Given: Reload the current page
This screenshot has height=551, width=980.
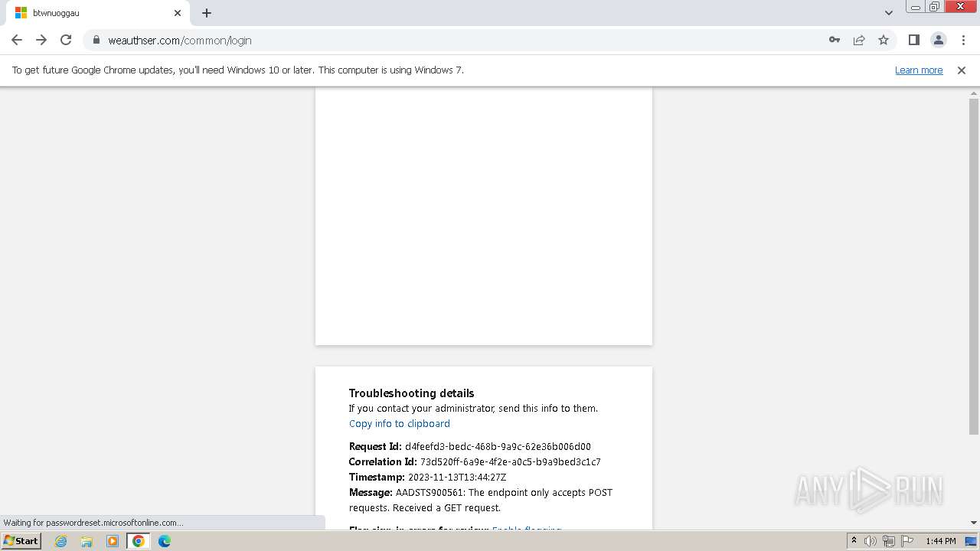Looking at the screenshot, I should point(66,40).
